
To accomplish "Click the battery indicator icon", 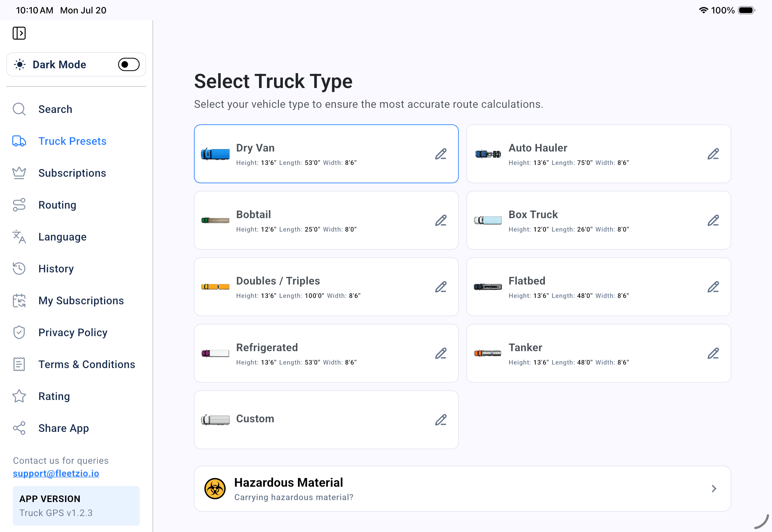I will (x=747, y=10).
